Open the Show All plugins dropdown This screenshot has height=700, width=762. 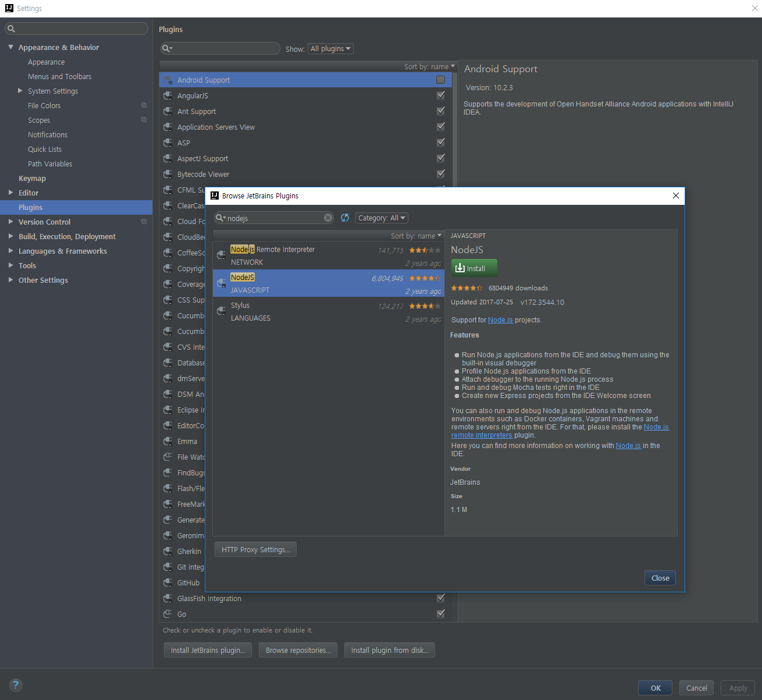(330, 49)
